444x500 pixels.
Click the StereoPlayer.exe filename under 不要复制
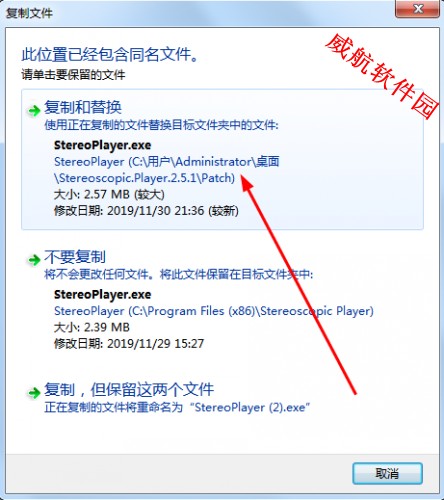click(103, 294)
